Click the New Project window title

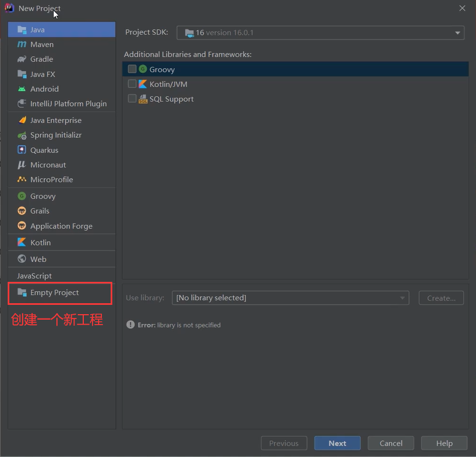(x=39, y=8)
